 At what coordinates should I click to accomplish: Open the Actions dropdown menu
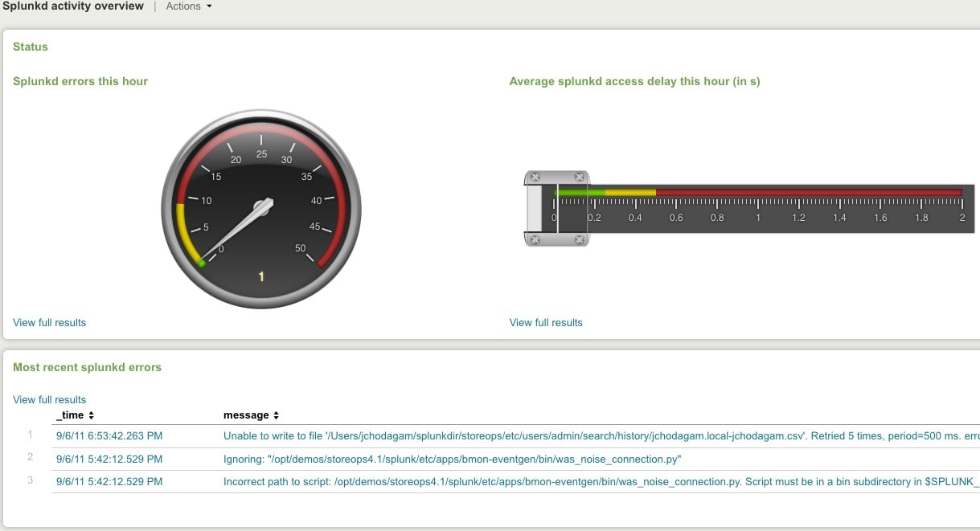pos(189,6)
